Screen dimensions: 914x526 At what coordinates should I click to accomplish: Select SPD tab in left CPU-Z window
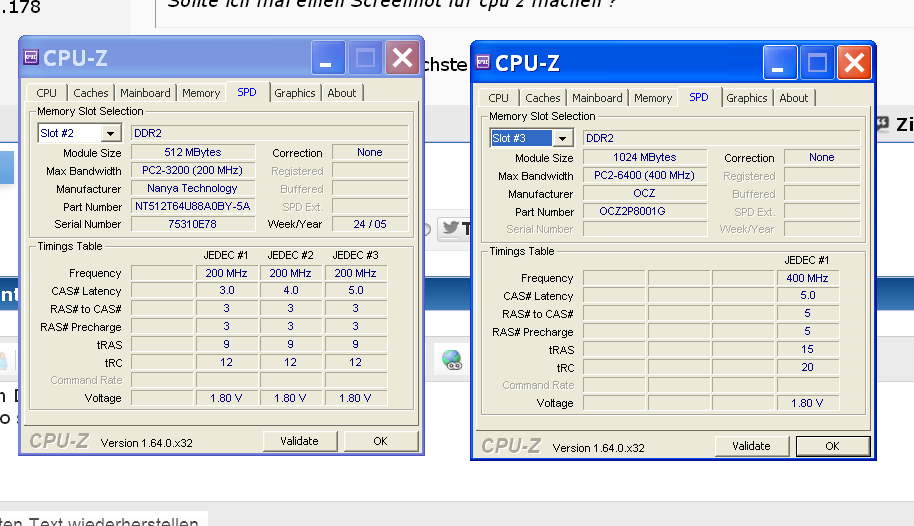coord(247,92)
